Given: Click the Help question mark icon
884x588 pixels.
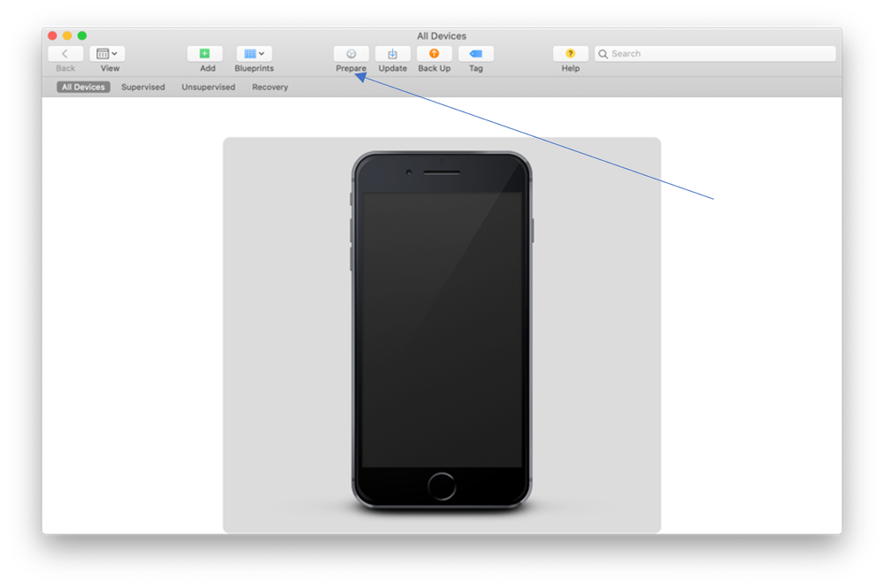Looking at the screenshot, I should click(x=570, y=53).
